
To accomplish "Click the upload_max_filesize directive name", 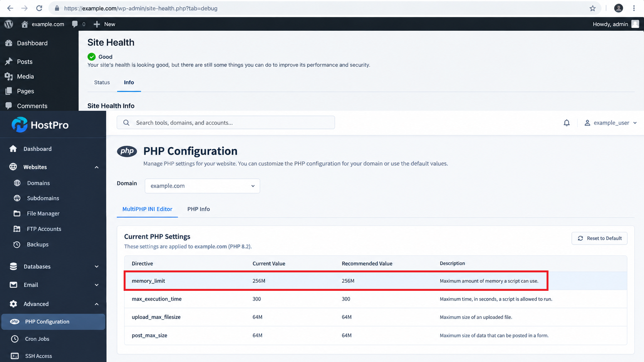I will coord(156,317).
